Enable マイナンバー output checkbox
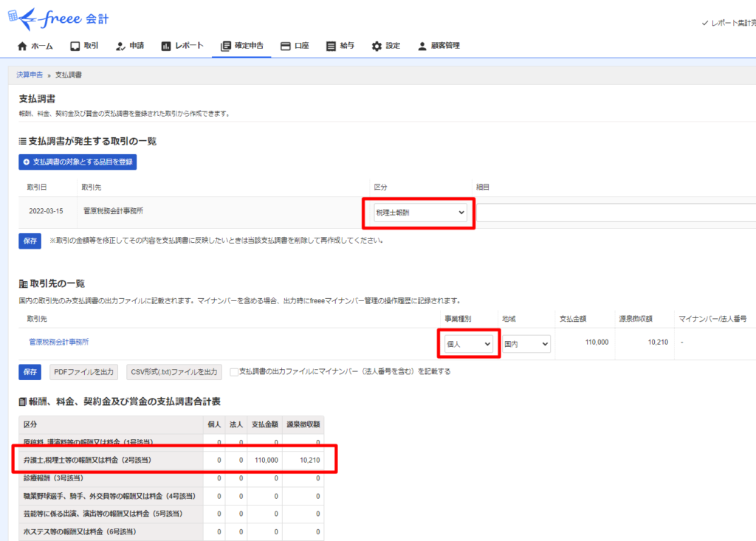Screen dimensions: 756x541 tap(234, 372)
